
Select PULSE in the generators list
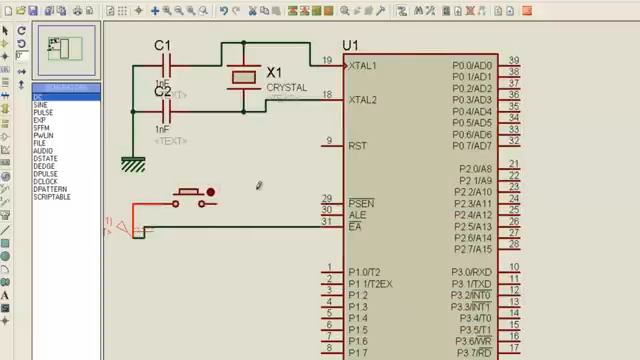43,113
